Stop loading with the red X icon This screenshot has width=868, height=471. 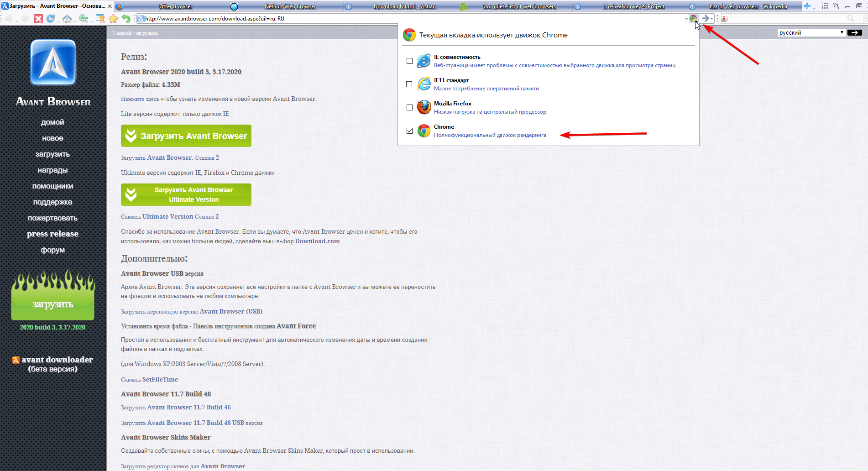[x=38, y=19]
